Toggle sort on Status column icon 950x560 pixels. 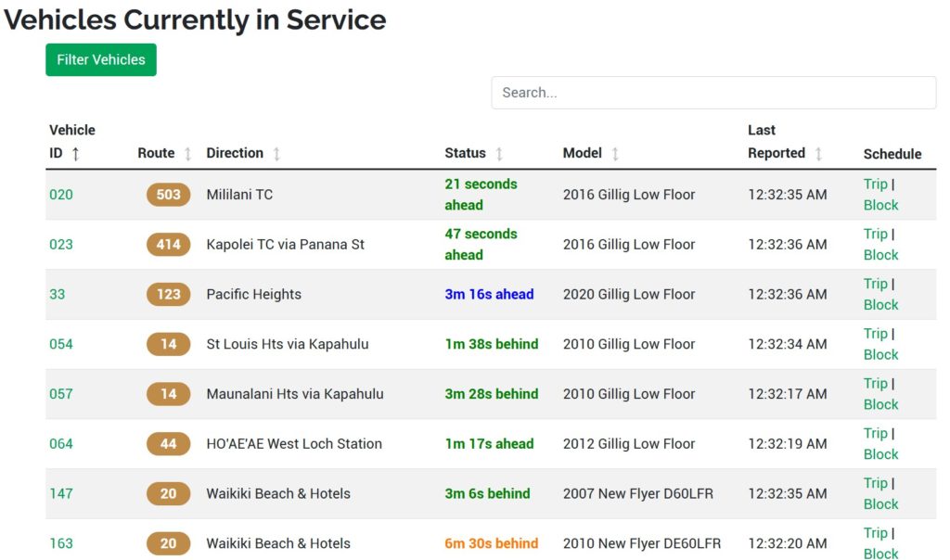click(499, 154)
